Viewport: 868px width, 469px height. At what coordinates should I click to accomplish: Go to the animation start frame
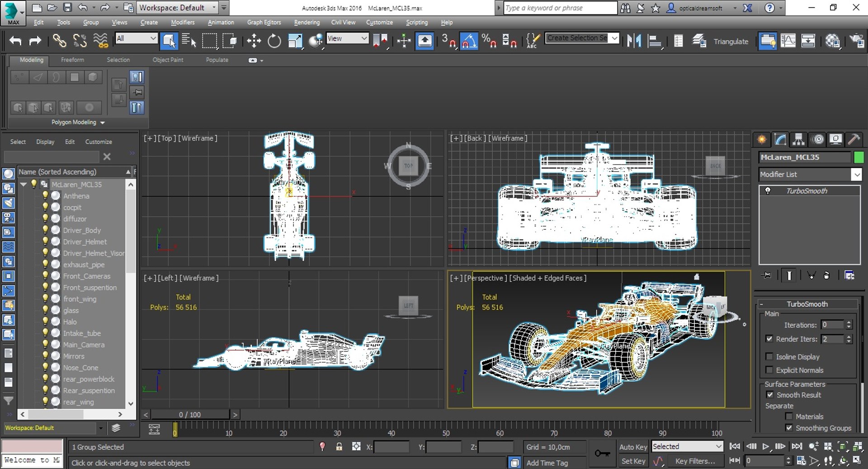[x=735, y=446]
